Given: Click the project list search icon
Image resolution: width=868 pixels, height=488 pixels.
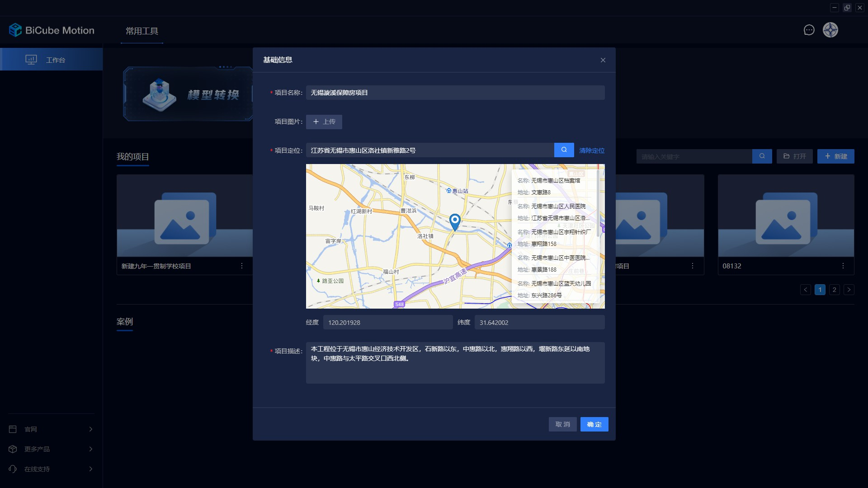Looking at the screenshot, I should click(x=762, y=156).
